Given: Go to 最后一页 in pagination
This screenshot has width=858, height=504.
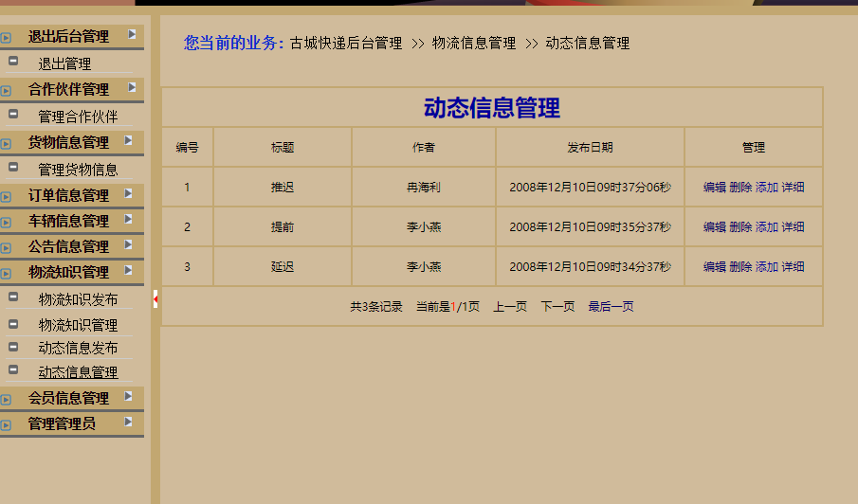Looking at the screenshot, I should pos(611,307).
